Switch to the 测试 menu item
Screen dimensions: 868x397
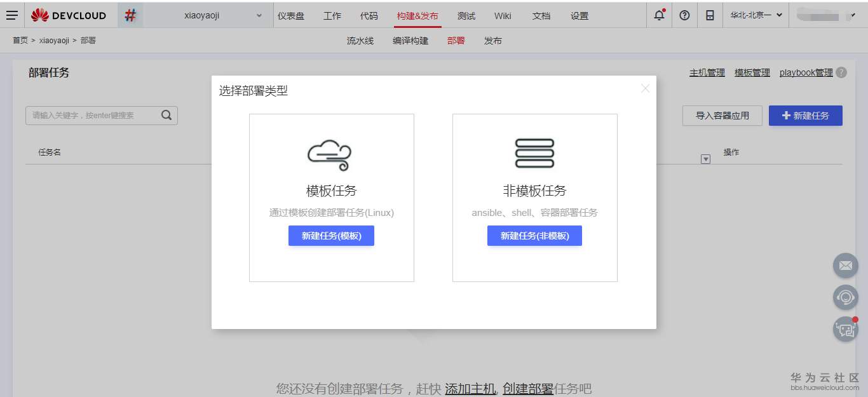(466, 16)
